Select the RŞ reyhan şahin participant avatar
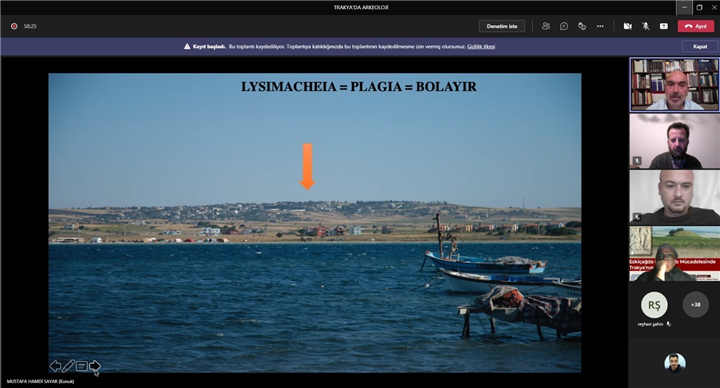The image size is (720, 388). pos(654,304)
